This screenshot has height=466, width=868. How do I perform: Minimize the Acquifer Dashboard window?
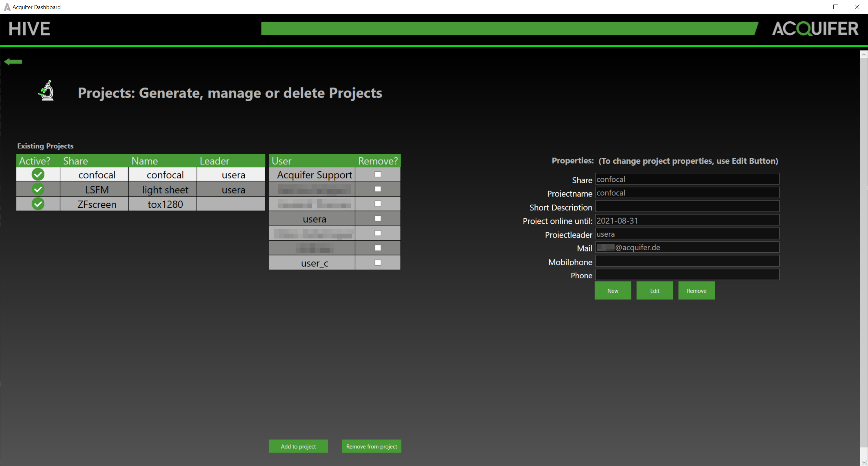click(x=815, y=7)
